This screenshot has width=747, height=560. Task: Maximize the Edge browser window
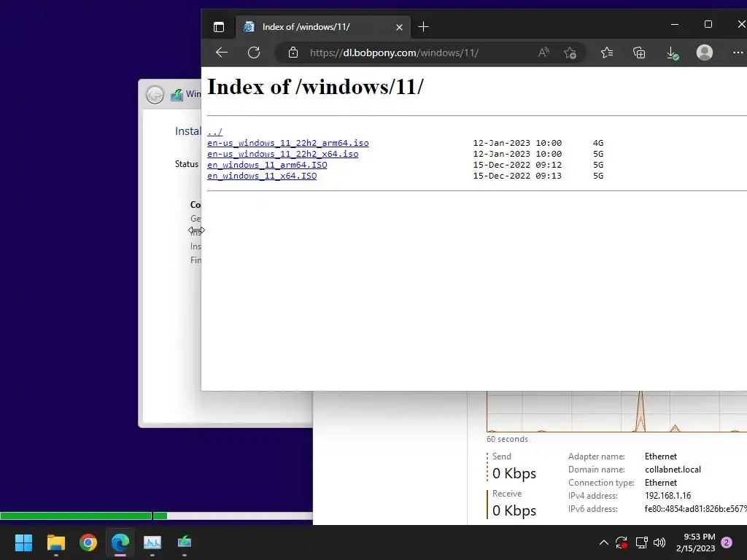tap(708, 24)
